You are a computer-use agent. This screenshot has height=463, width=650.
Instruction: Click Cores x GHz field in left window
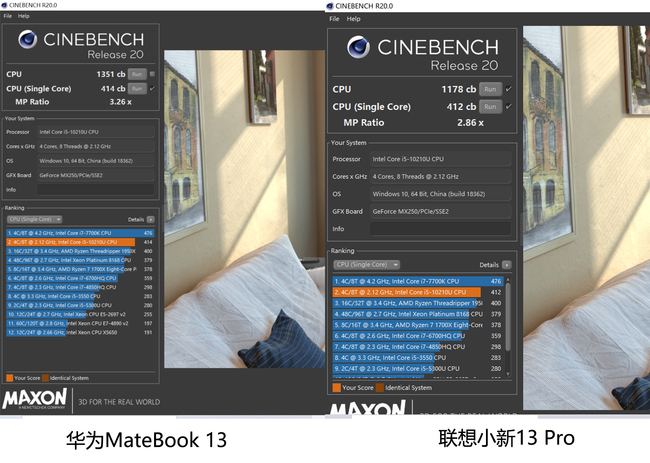pyautogui.click(x=96, y=146)
